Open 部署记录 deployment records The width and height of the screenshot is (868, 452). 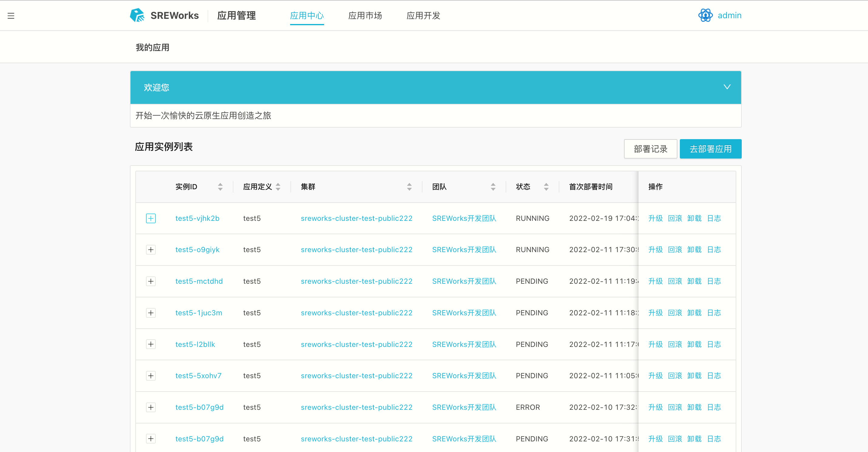pyautogui.click(x=650, y=149)
